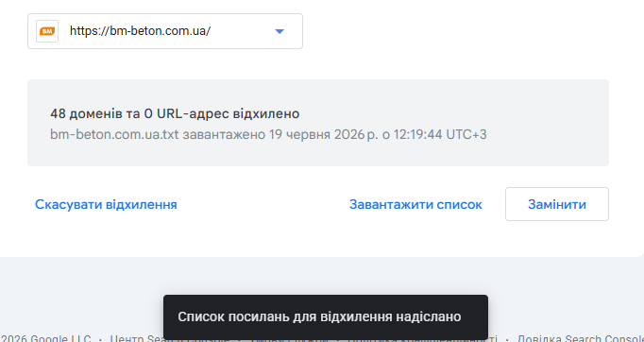Open Довідка Search Console footer link
This screenshot has height=342, width=644.
tap(581, 338)
